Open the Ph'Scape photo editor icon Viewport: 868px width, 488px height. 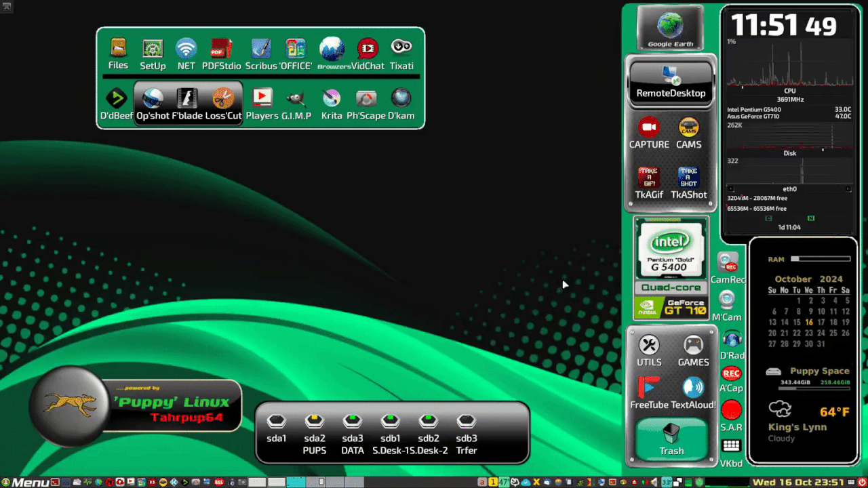[366, 99]
